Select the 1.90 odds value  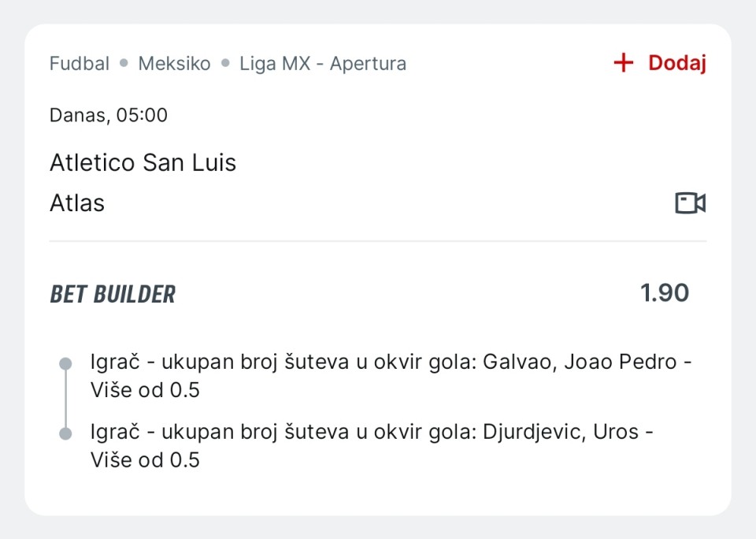[x=665, y=293]
